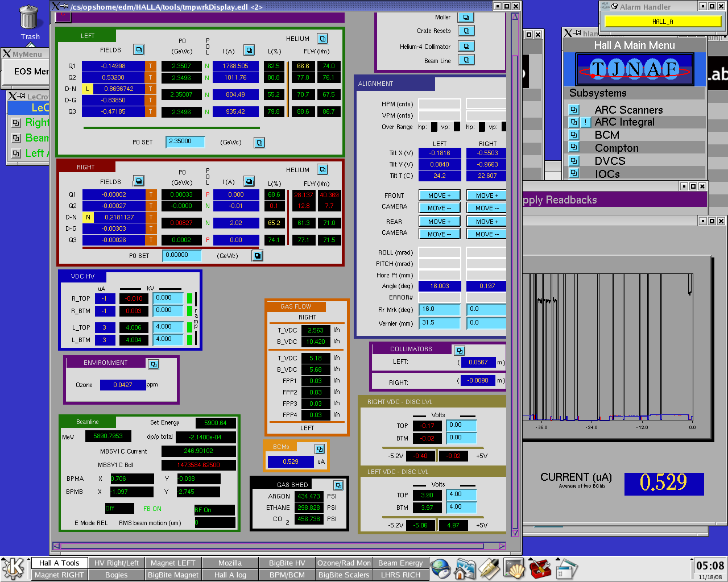
Task: Click FRONT CAMERA left-arm MOVE + button
Action: pyautogui.click(x=440, y=196)
